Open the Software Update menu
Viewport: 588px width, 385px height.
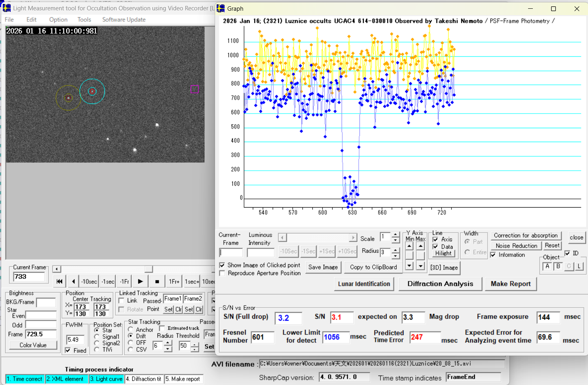124,19
